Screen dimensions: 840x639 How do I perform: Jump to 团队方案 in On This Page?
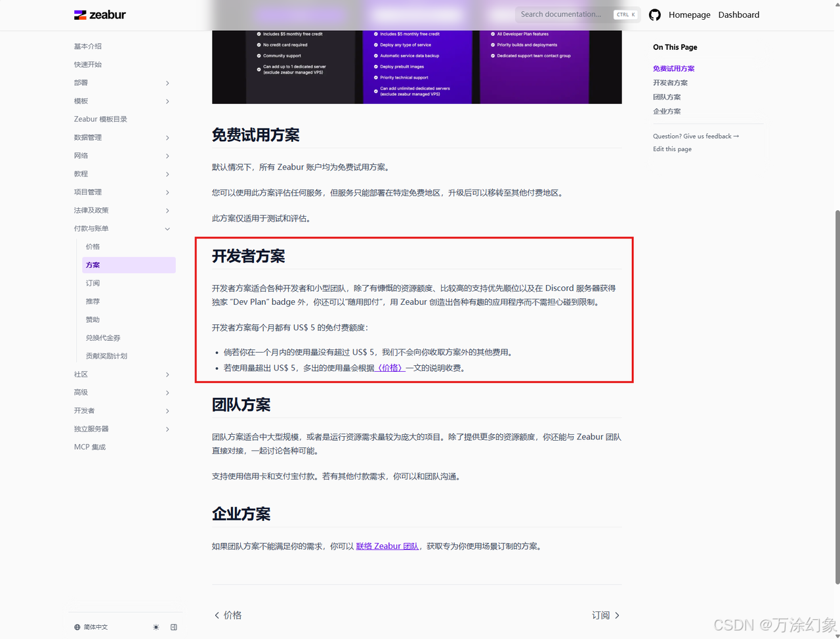(x=667, y=97)
